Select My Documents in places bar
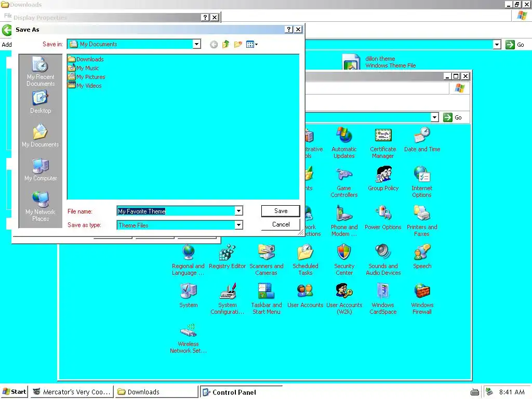This screenshot has height=399, width=532. pos(41,136)
